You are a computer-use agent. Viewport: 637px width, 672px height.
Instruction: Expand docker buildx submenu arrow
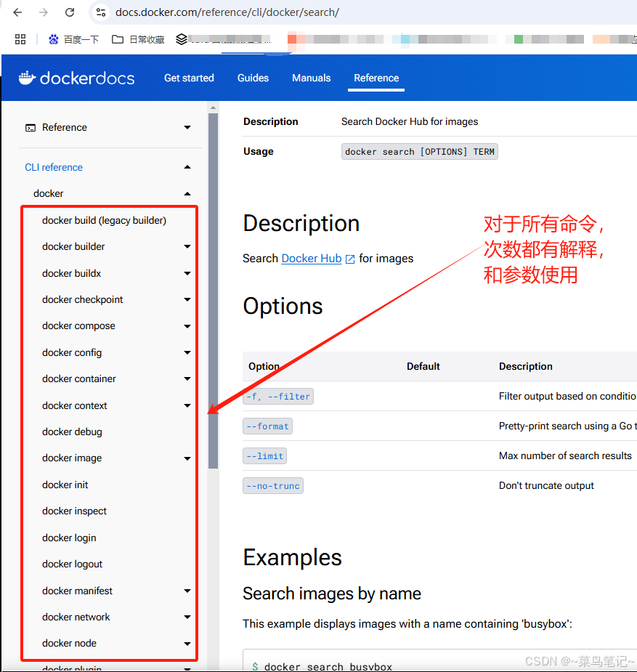click(187, 273)
